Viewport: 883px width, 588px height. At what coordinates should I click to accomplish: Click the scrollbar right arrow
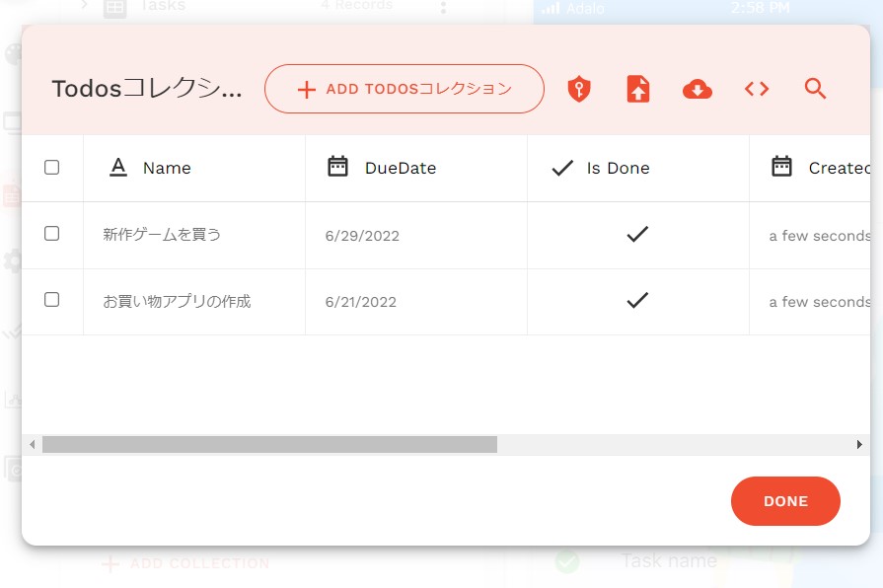point(859,445)
